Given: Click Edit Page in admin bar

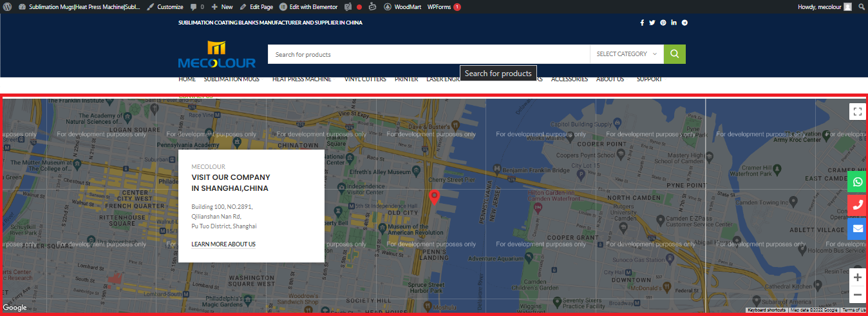Looking at the screenshot, I should (x=256, y=6).
